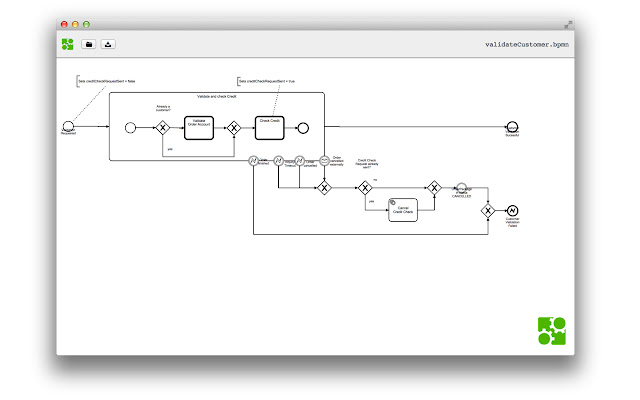Select the 'Credit Check Request already sent?' gateway
The image size is (640, 400).
coord(365,188)
